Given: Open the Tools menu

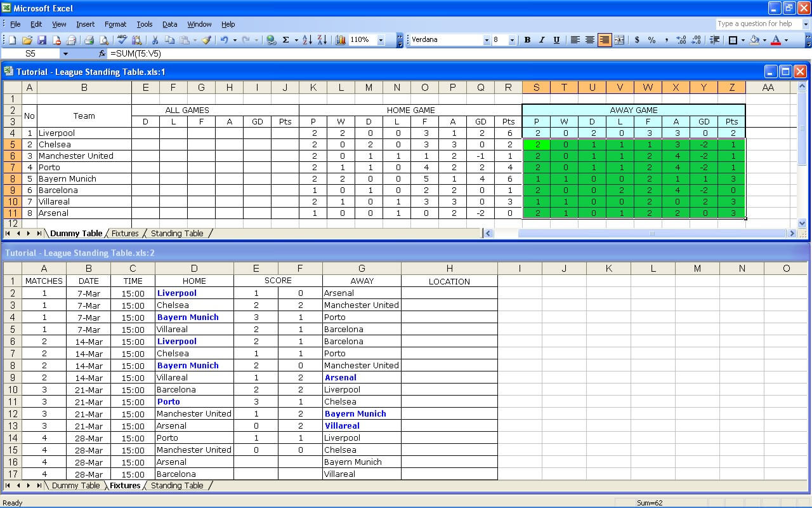Looking at the screenshot, I should point(145,24).
